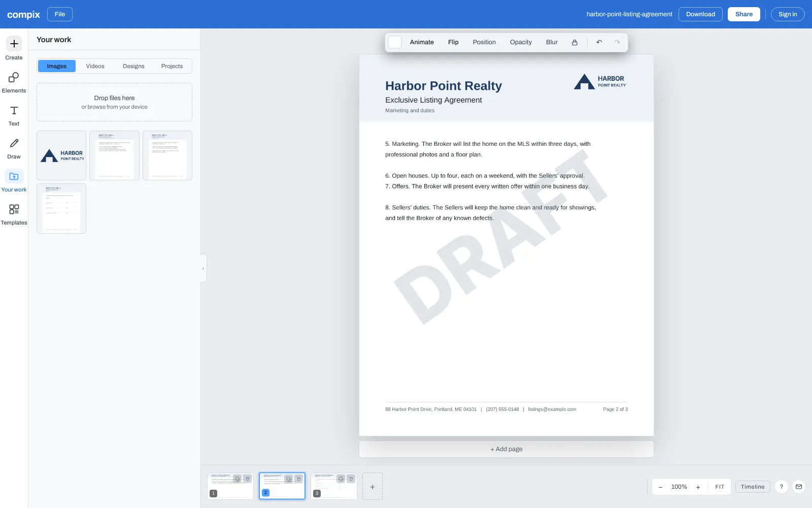The width and height of the screenshot is (812, 508).
Task: Select the Harbor Point Realty logo image thumbnail
Action: coord(61,155)
